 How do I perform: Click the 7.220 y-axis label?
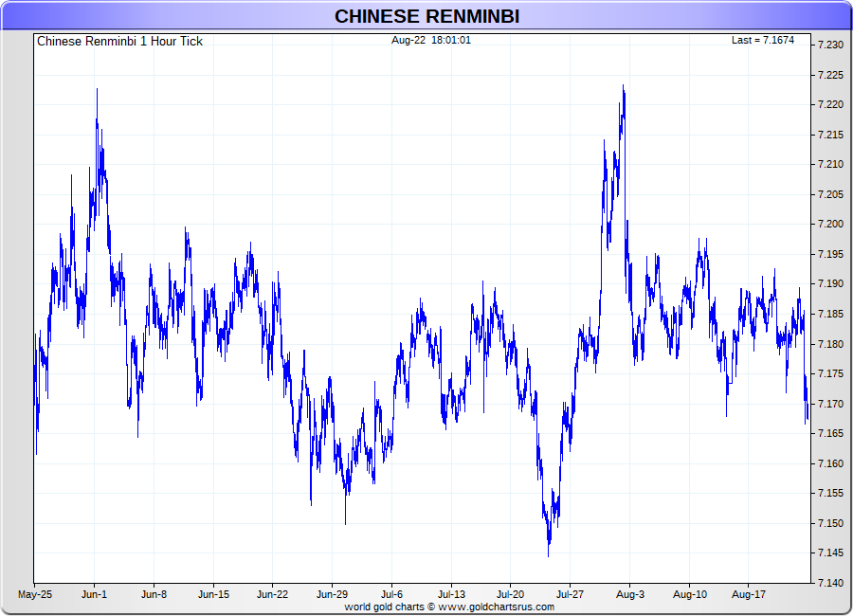pyautogui.click(x=830, y=105)
